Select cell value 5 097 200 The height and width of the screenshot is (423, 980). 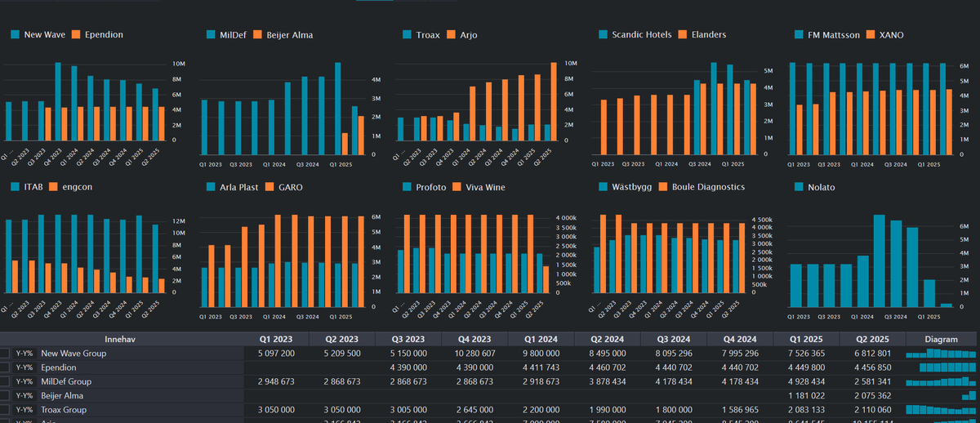pos(276,353)
